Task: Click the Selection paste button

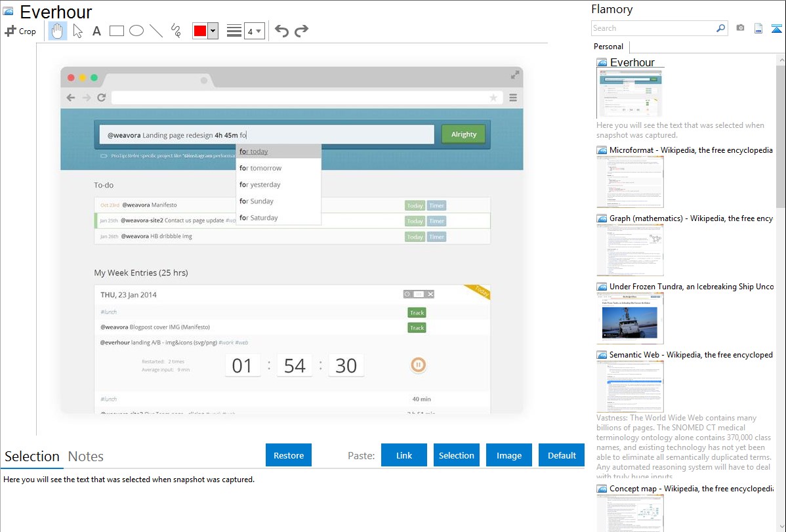Action: pyautogui.click(x=456, y=455)
